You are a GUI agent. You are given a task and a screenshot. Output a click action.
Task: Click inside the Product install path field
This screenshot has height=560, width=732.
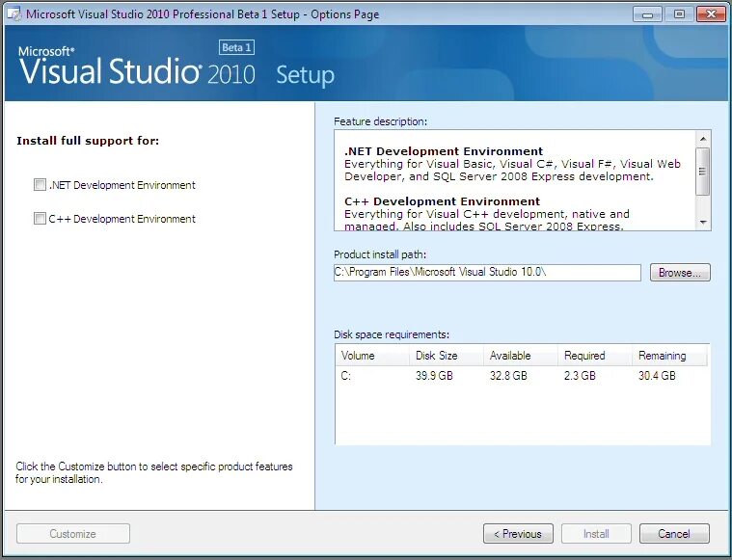pos(487,273)
